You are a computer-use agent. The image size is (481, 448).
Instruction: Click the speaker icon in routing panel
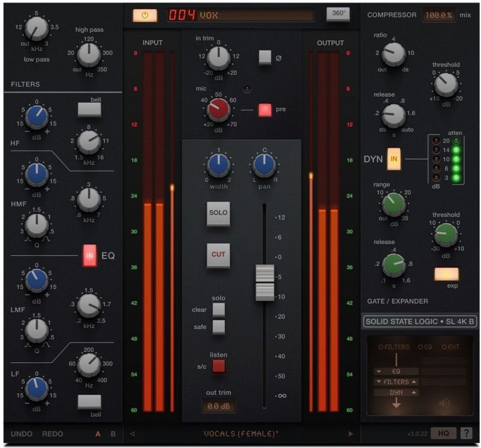[444, 403]
